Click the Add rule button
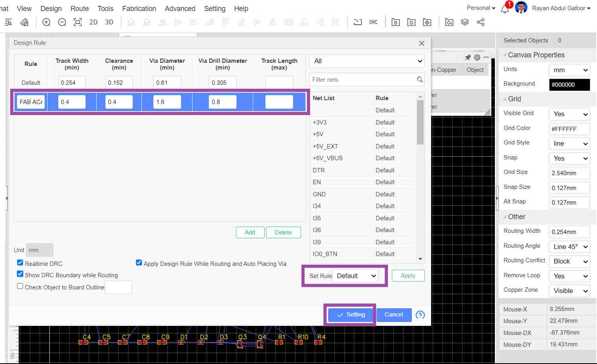Screen dimensions: 597x364 coord(250,232)
